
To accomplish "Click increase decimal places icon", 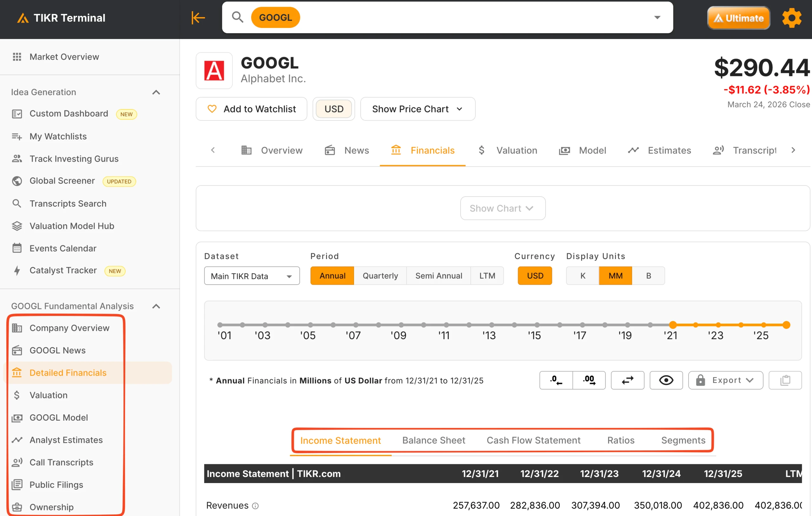I will 589,380.
